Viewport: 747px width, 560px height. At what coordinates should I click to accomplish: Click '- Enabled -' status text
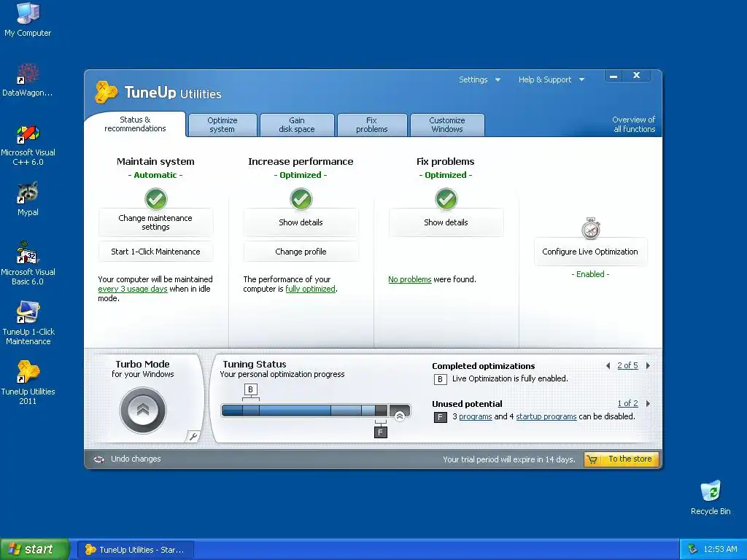(590, 274)
